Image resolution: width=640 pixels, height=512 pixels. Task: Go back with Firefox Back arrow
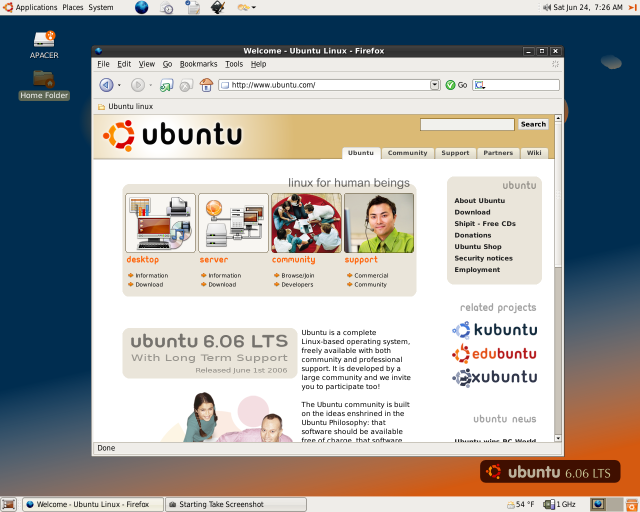pos(106,85)
